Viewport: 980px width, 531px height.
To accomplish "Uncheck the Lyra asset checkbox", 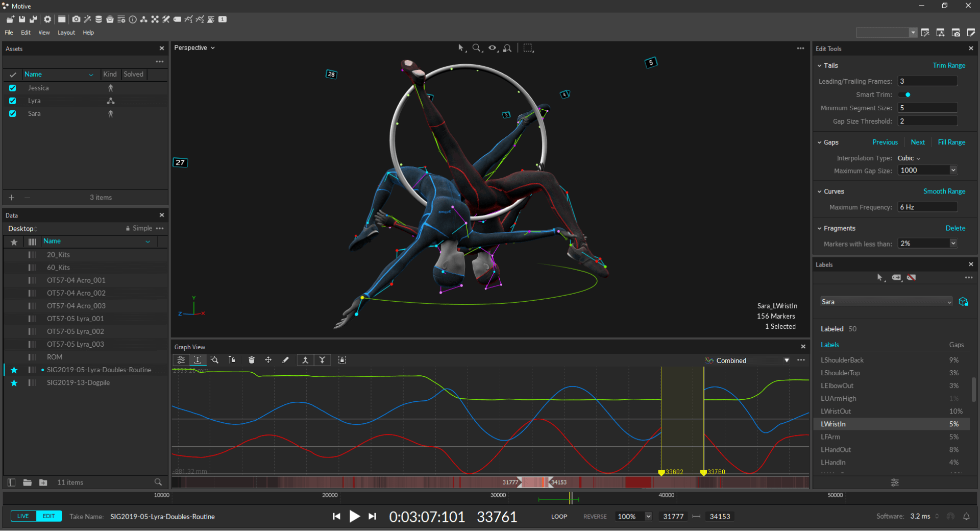I will [13, 101].
